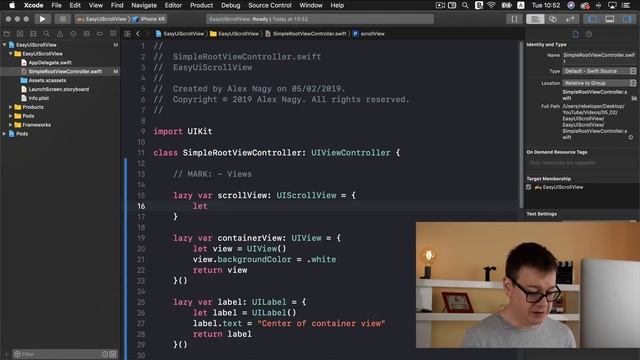This screenshot has height=360, width=640.
Task: Select the EasyUiScrollView scheme
Action: 102,19
